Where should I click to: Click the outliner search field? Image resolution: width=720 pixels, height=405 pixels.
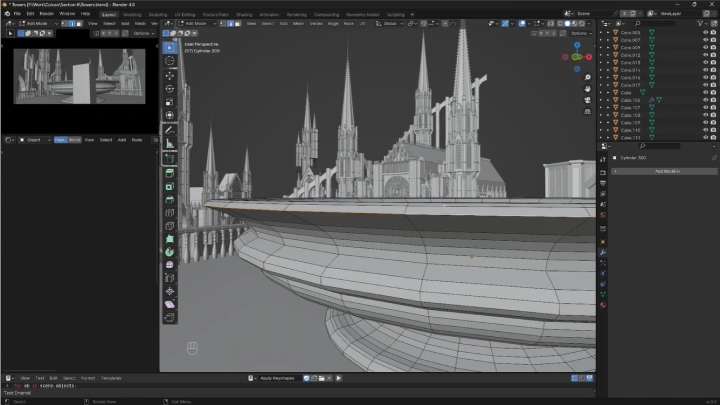coord(656,23)
